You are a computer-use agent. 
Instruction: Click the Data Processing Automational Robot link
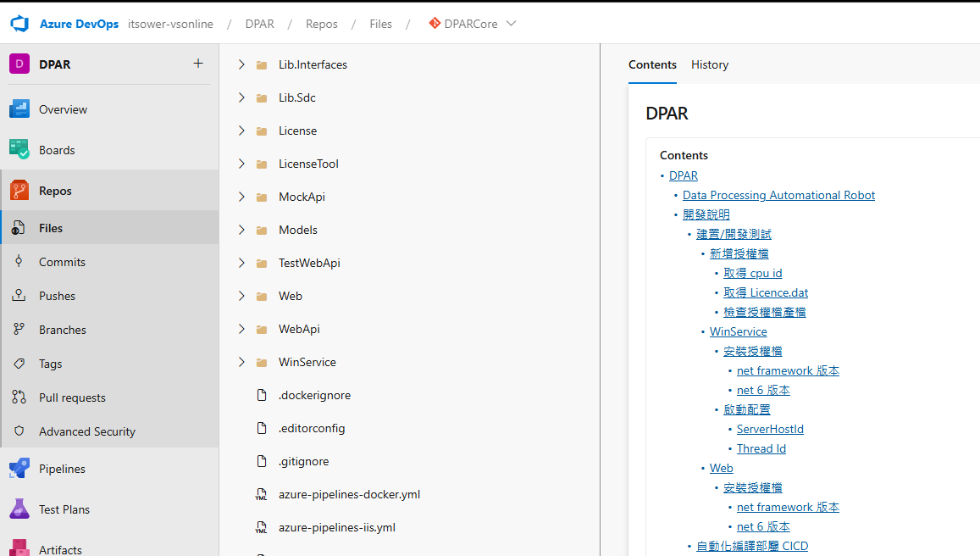coord(778,195)
